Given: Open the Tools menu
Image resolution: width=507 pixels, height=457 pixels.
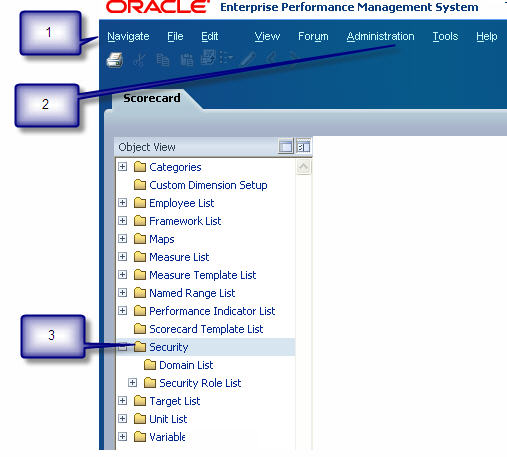Looking at the screenshot, I should pyautogui.click(x=445, y=36).
